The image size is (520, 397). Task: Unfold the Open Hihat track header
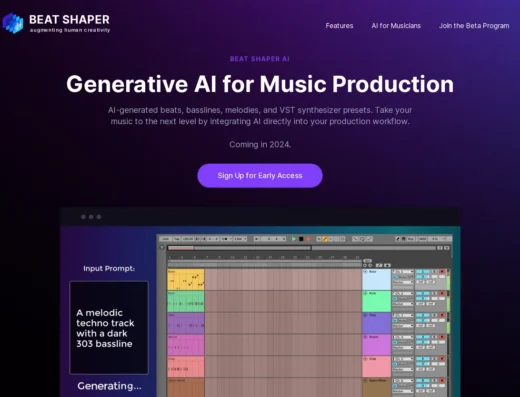click(365, 380)
